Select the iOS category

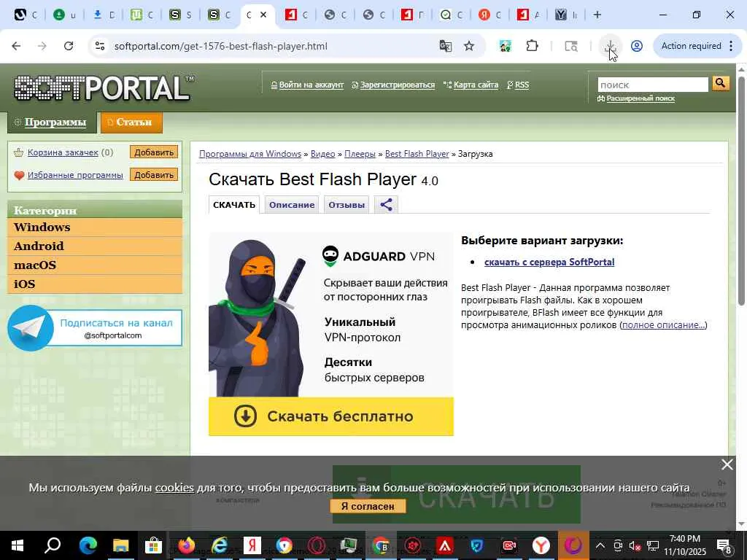tap(95, 284)
